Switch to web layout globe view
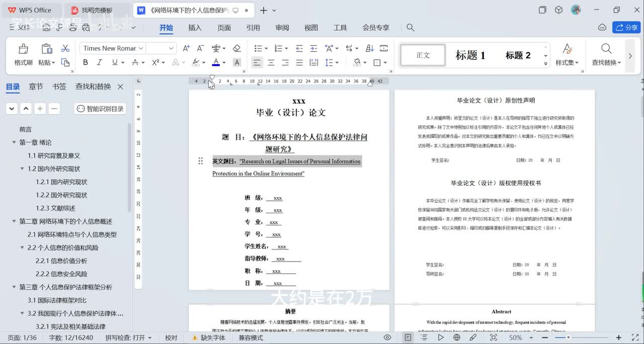Viewport: 644px width, 344px height. (457, 337)
